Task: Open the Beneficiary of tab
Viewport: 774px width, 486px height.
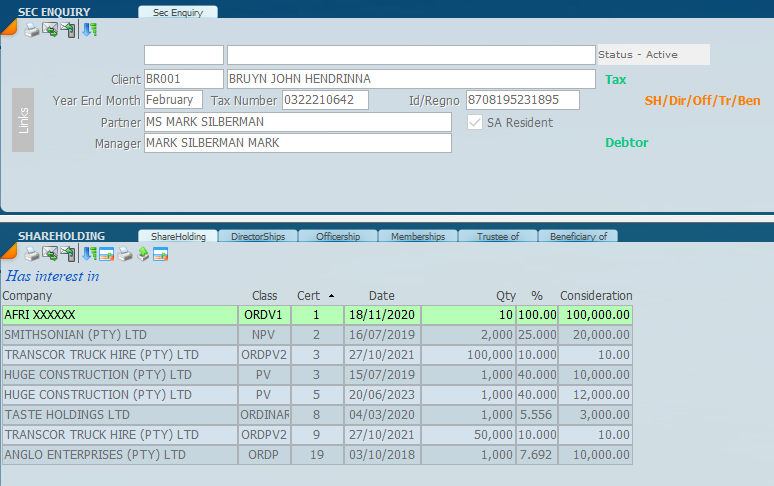Action: [577, 237]
